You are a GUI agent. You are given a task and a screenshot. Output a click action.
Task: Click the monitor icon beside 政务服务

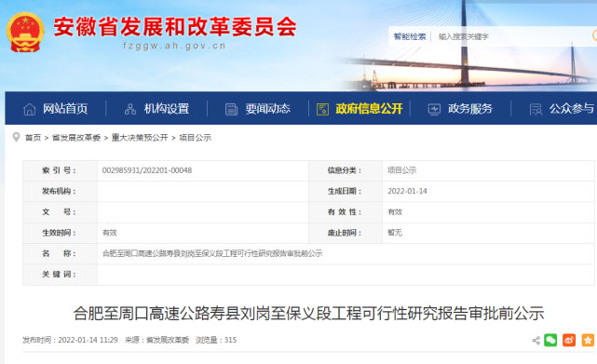[x=434, y=109]
